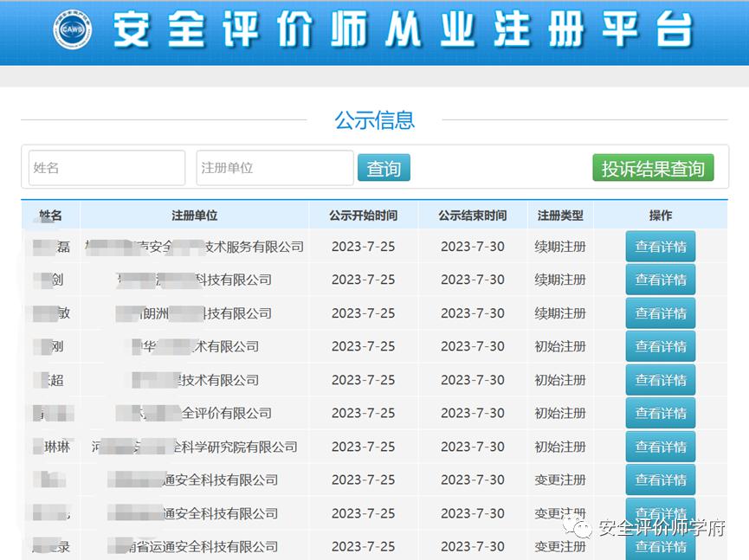Viewport: 749px width, 560px height.
Task: Click 查看详情 for the 琳琳 row
Action: (661, 447)
